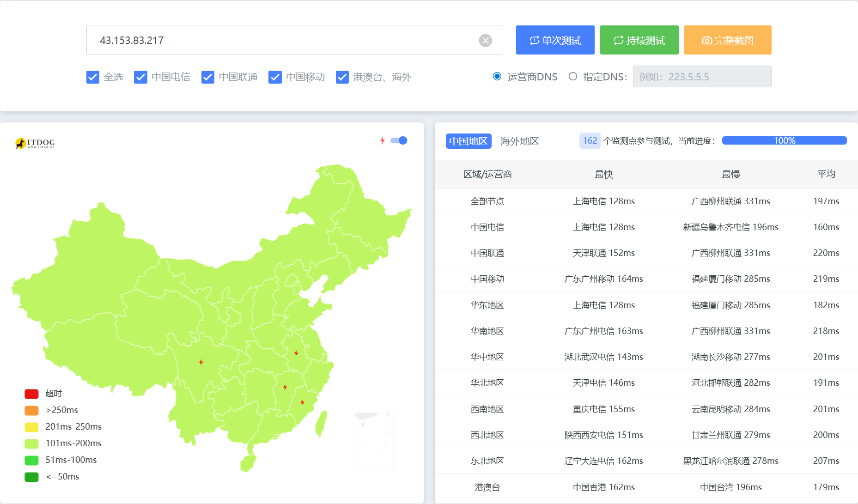Switch to the 中国地区 tab
This screenshot has width=858, height=504.
(x=469, y=141)
